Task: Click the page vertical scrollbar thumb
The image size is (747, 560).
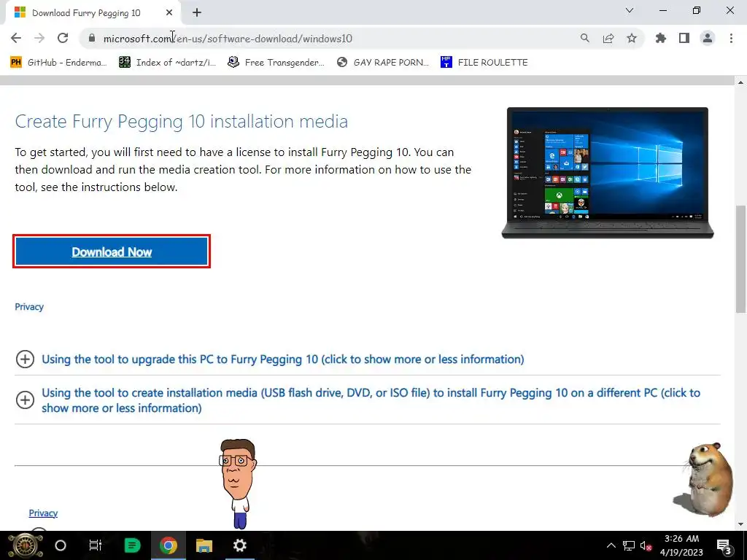Action: tap(740, 259)
